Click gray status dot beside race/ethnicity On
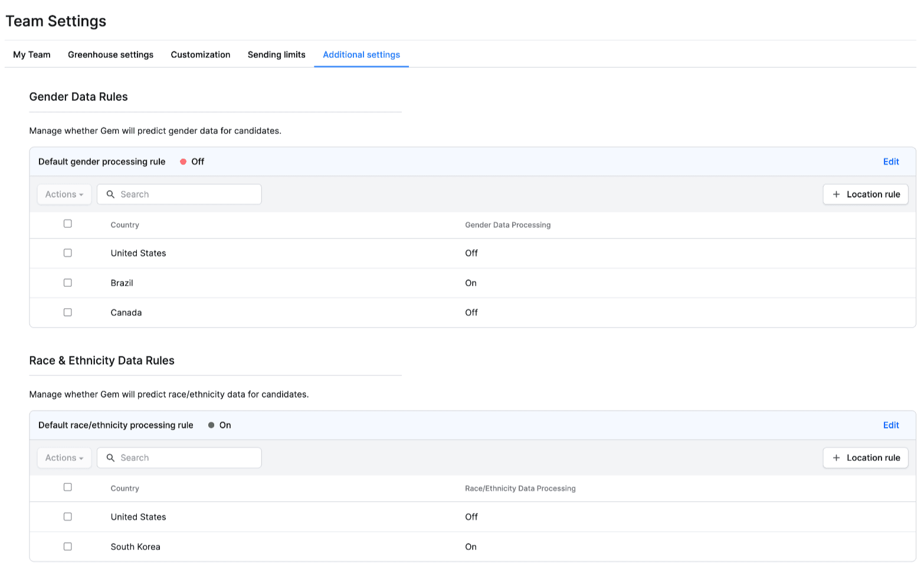The image size is (924, 576). point(211,426)
